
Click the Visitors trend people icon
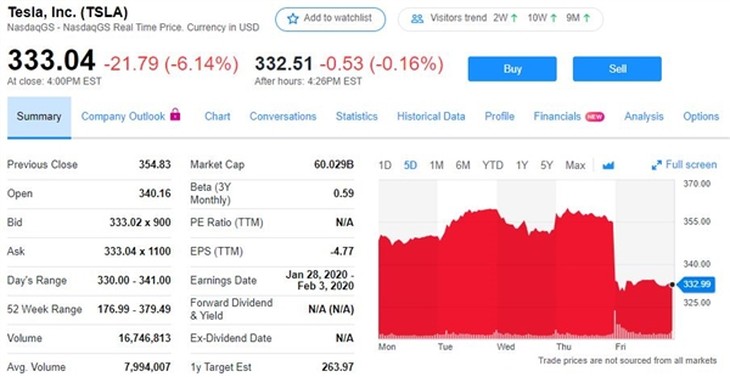tap(418, 19)
